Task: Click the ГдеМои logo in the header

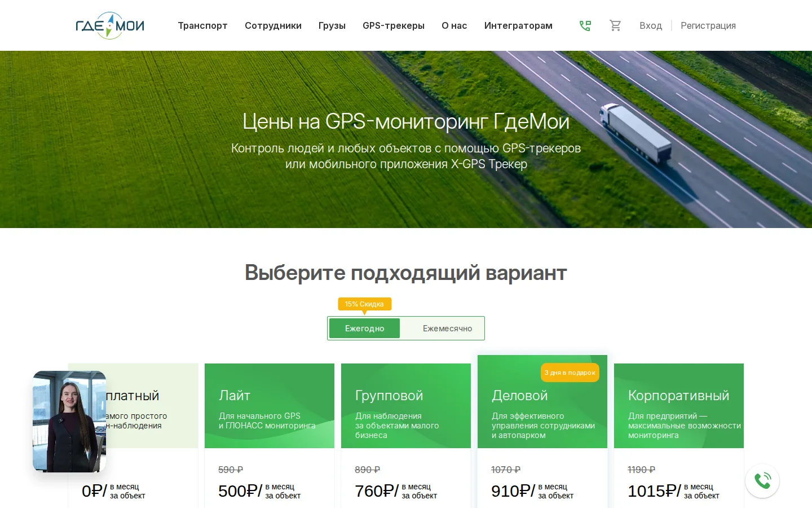Action: tap(110, 25)
